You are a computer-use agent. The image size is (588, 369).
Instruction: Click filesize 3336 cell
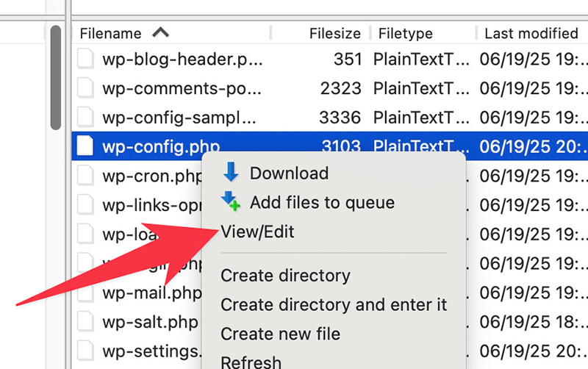pos(340,118)
